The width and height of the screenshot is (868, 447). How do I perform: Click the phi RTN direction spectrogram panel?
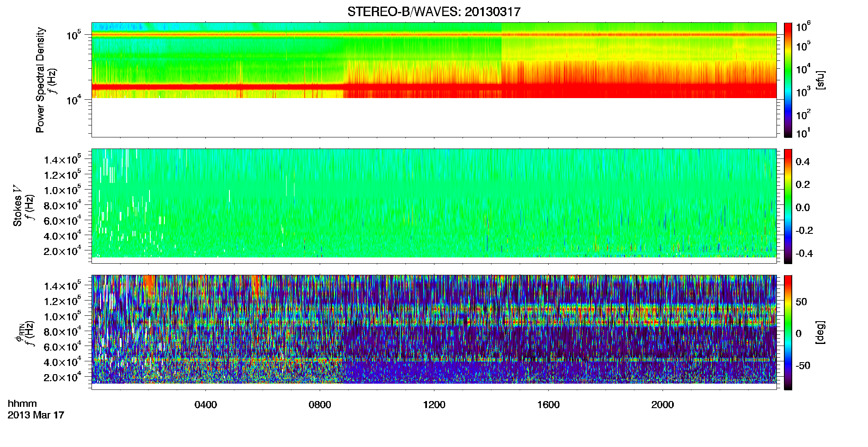click(434, 332)
